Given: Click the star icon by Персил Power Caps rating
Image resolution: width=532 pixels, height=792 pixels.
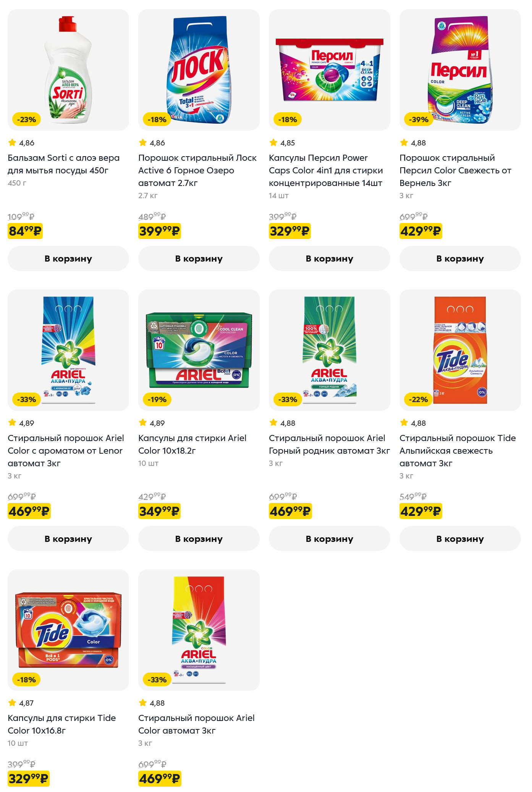Looking at the screenshot, I should (x=273, y=143).
